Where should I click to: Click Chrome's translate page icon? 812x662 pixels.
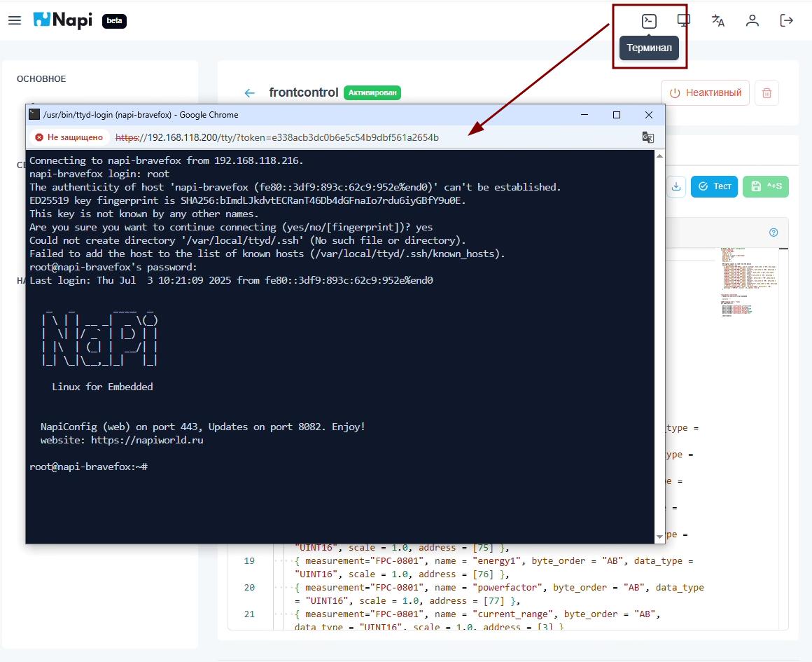coord(647,137)
